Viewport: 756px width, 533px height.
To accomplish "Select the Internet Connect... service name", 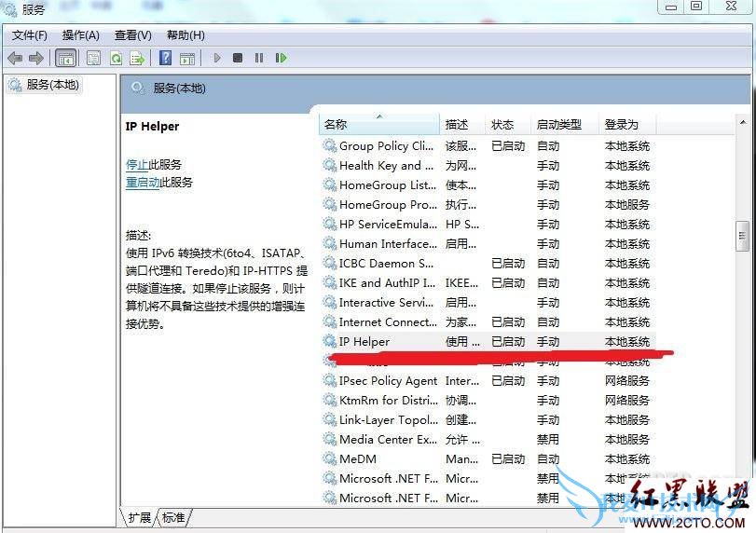I will (x=388, y=321).
